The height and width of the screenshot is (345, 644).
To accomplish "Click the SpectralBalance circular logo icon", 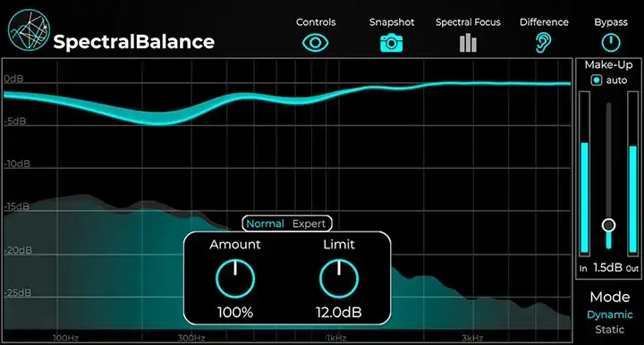I will (29, 30).
